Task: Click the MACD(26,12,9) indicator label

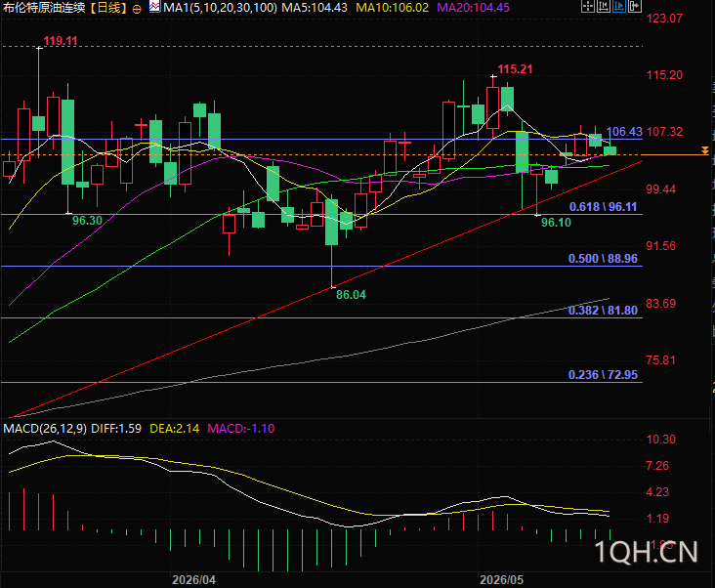Action: pyautogui.click(x=45, y=429)
